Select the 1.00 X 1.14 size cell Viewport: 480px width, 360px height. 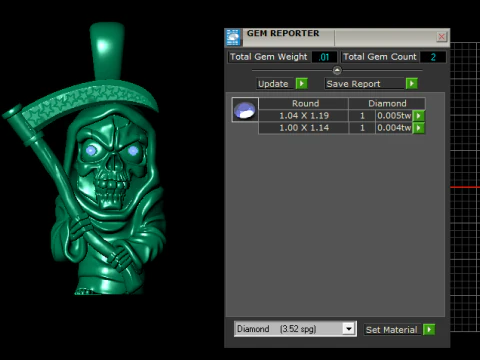click(x=304, y=128)
